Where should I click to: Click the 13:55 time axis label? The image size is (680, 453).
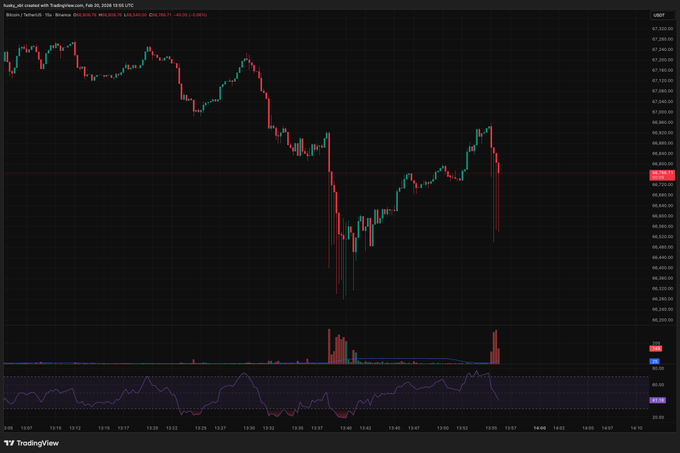tap(491, 428)
